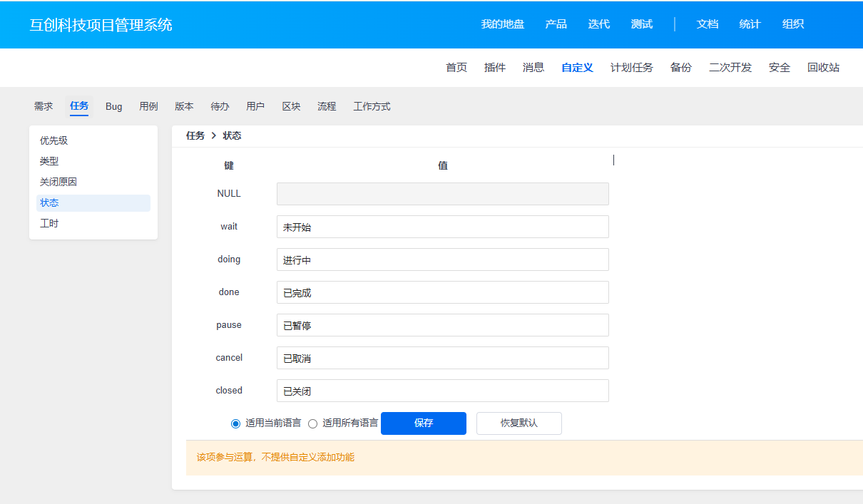The image size is (863, 504).
Task: Go to the 产品 menu
Action: click(556, 24)
